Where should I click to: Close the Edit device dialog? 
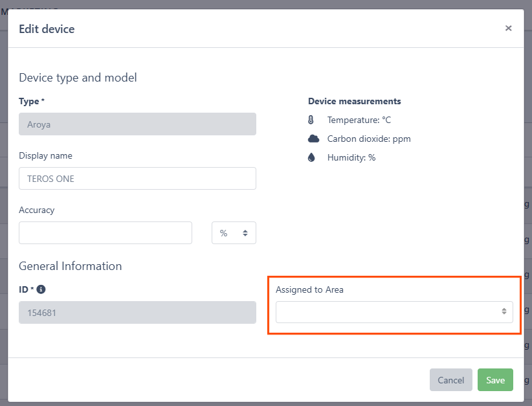508,28
